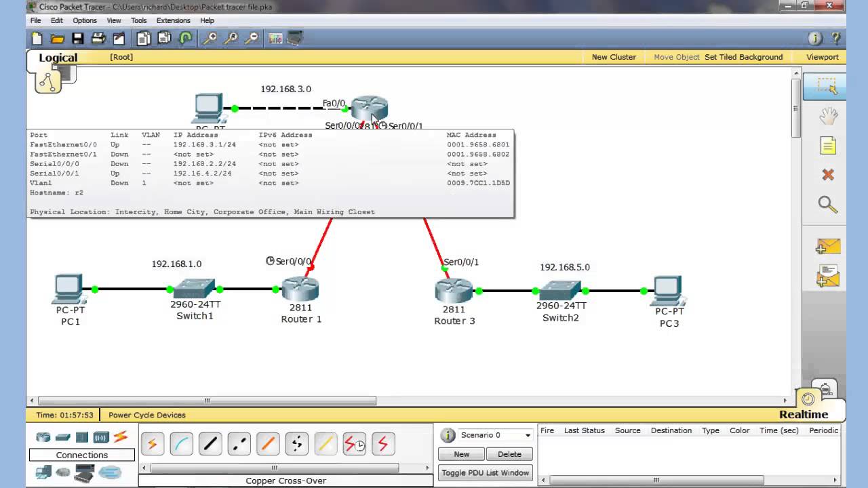Click Switch2 device in workspace
This screenshot has width=868, height=488.
coord(560,290)
